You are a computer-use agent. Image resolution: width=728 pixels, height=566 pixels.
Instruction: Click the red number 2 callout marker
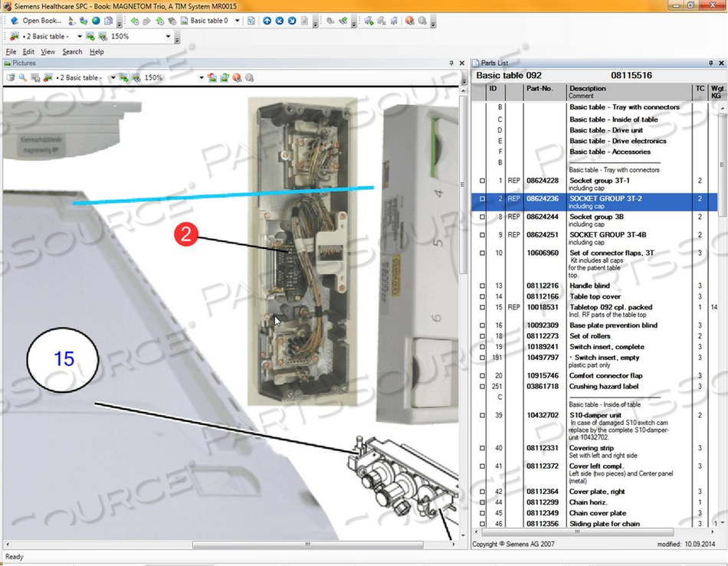coord(185,234)
